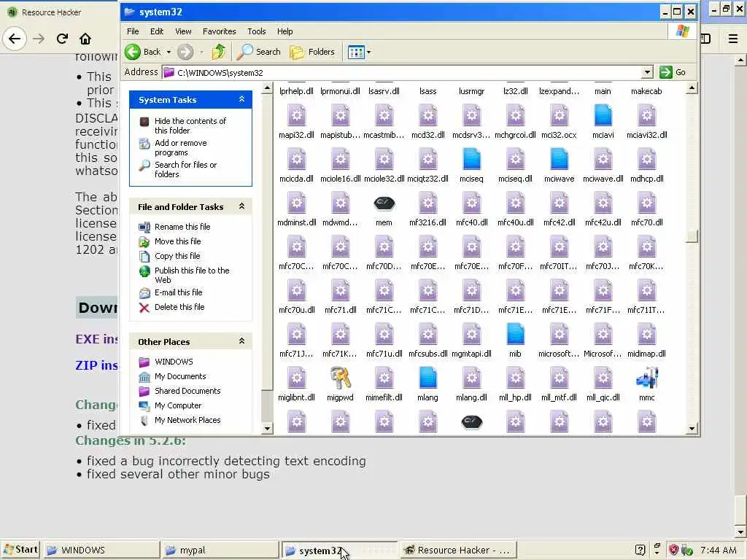This screenshot has width=747, height=560.
Task: Collapse the System Tasks panel
Action: point(241,99)
